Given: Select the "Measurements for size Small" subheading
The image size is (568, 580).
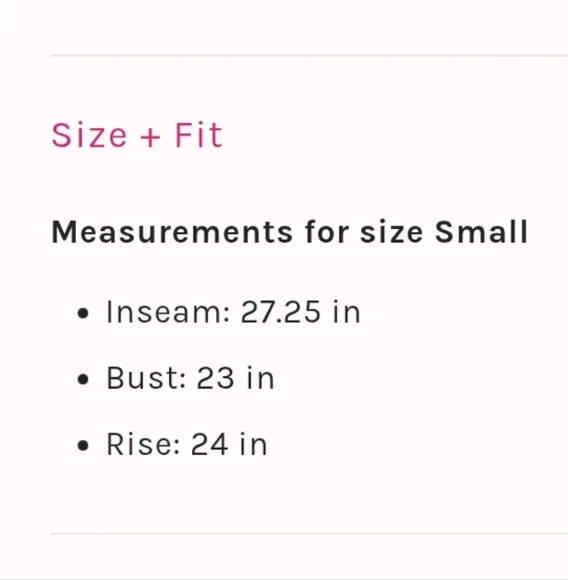Looking at the screenshot, I should (290, 232).
